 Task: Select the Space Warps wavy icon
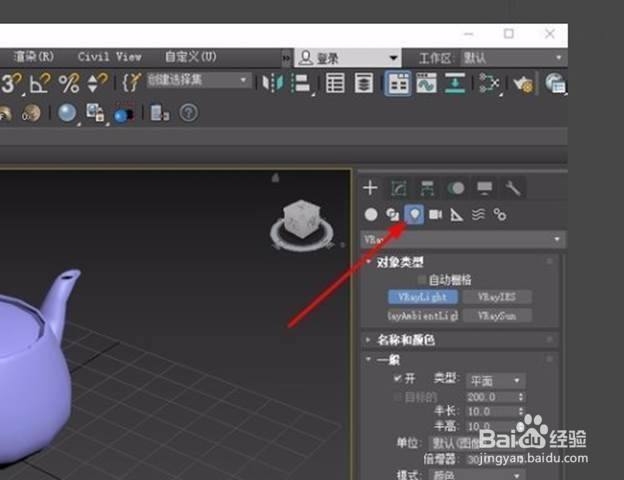pos(478,215)
